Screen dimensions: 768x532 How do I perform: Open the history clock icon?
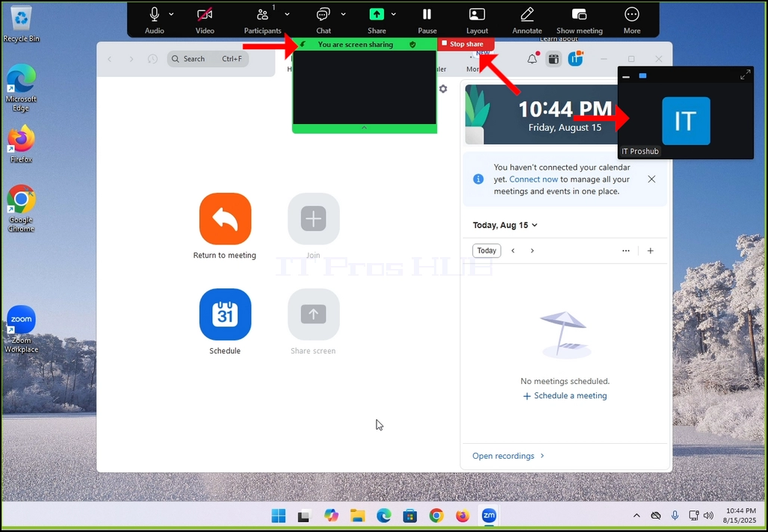point(153,59)
